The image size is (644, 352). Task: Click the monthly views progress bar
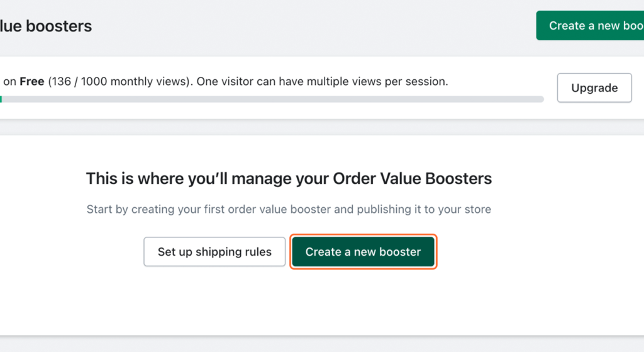point(270,99)
